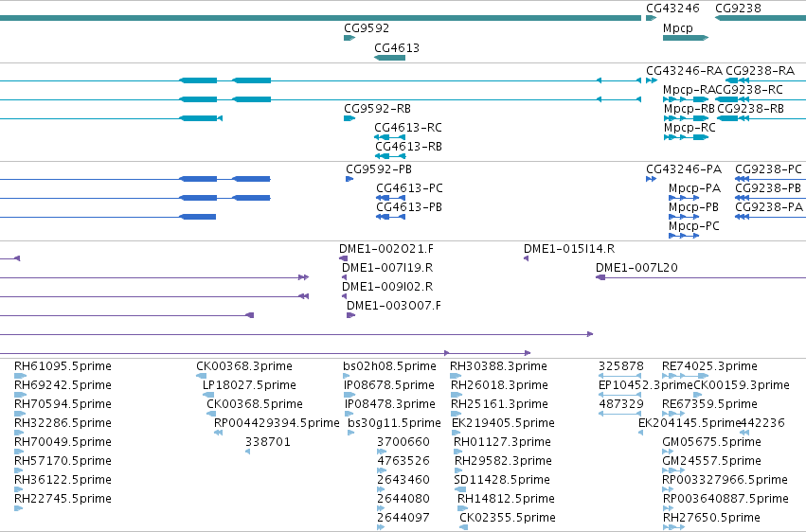Select the CG4613-RC transcript glyph
The height and width of the screenshot is (532, 806).
point(389,137)
